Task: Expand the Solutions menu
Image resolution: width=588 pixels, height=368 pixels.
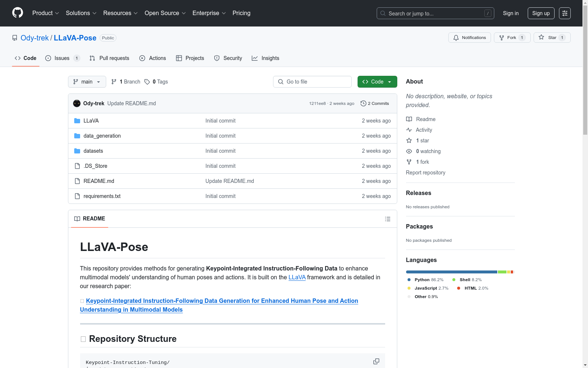Action: (81, 13)
